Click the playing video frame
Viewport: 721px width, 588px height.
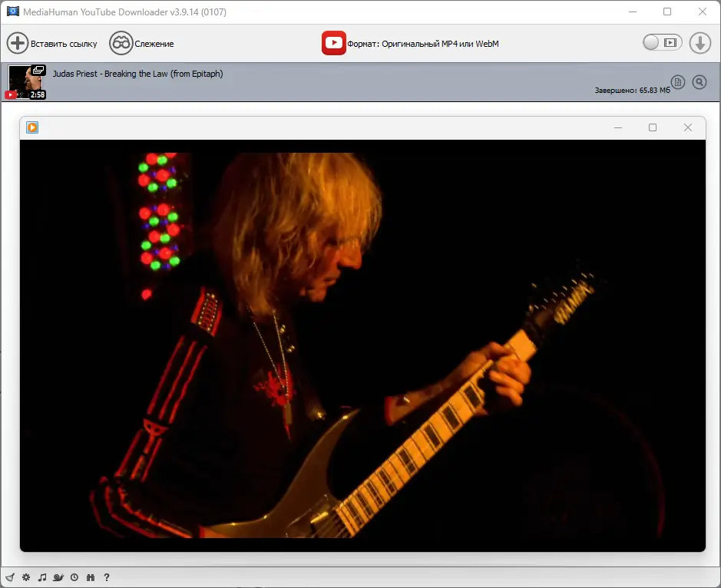tap(362, 345)
